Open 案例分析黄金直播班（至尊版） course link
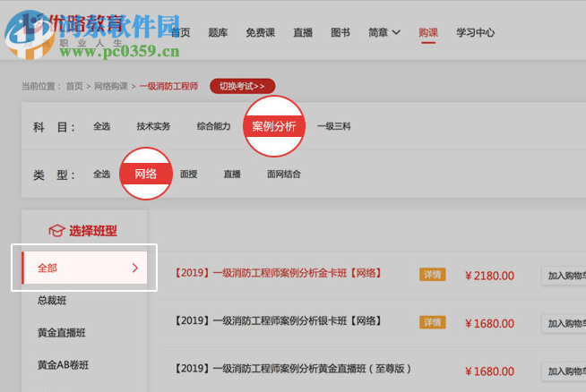 (x=293, y=369)
